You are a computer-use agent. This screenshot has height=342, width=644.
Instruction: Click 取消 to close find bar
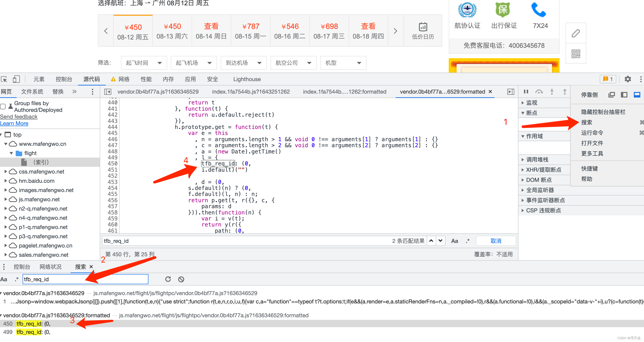tap(496, 241)
